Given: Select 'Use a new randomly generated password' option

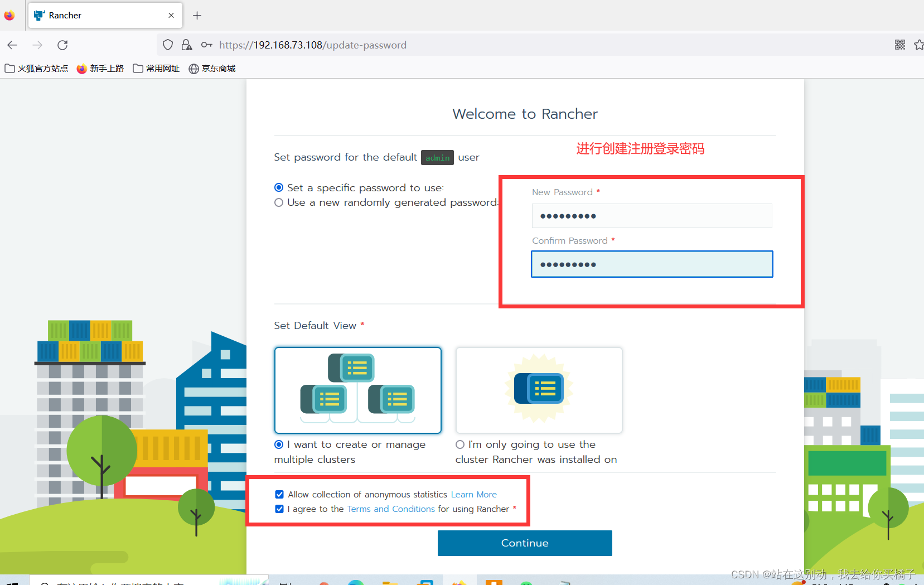Looking at the screenshot, I should [279, 202].
